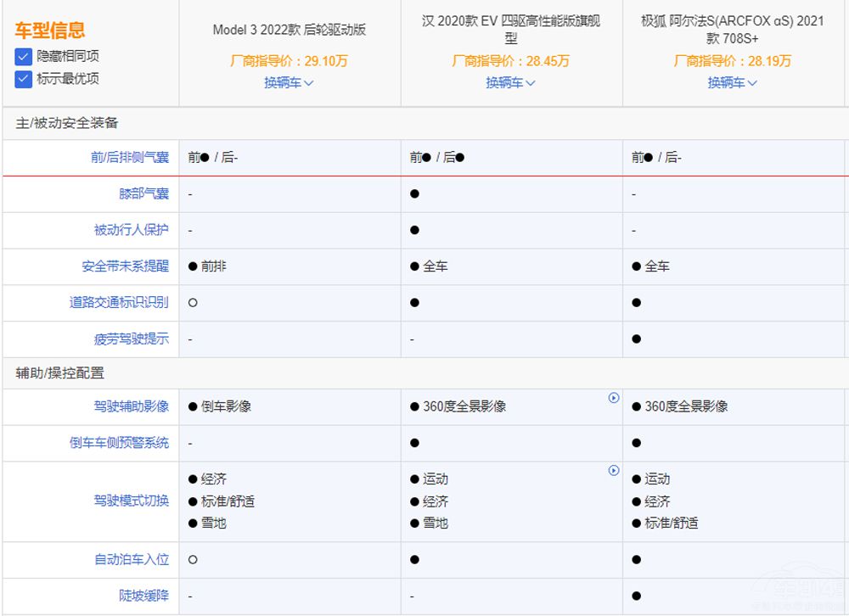849x616 pixels.
Task: Open the 自动泊车入位 link
Action: tap(131, 560)
